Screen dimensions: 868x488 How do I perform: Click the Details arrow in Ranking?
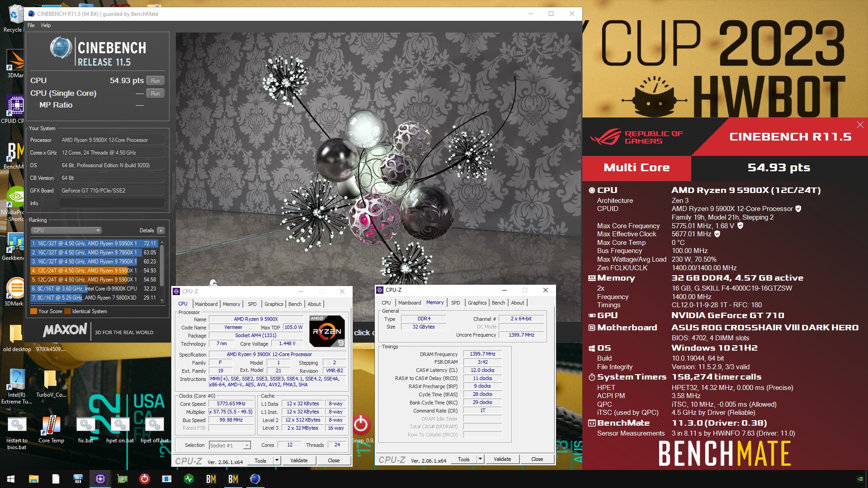click(160, 230)
